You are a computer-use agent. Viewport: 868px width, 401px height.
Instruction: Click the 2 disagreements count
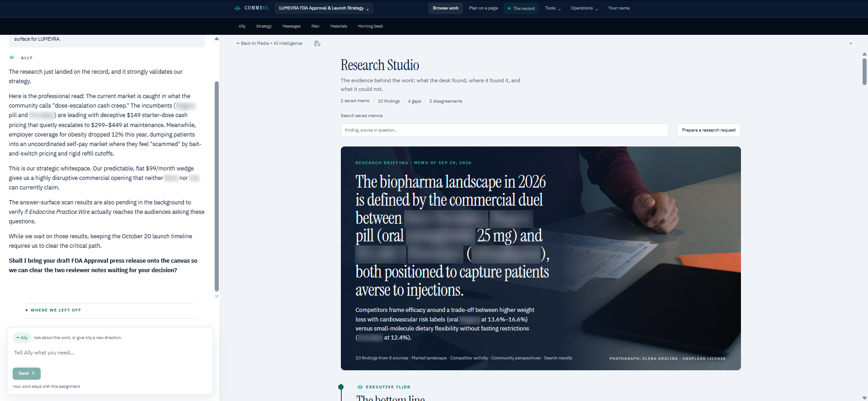(446, 101)
